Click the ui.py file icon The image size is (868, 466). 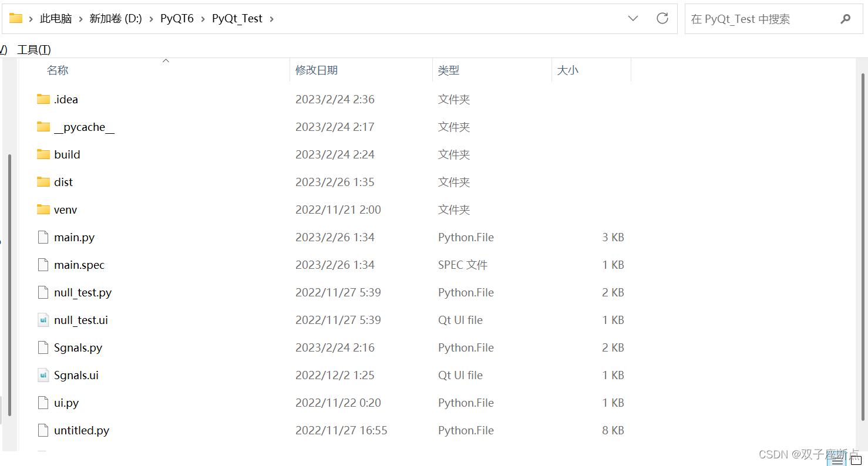tap(43, 403)
